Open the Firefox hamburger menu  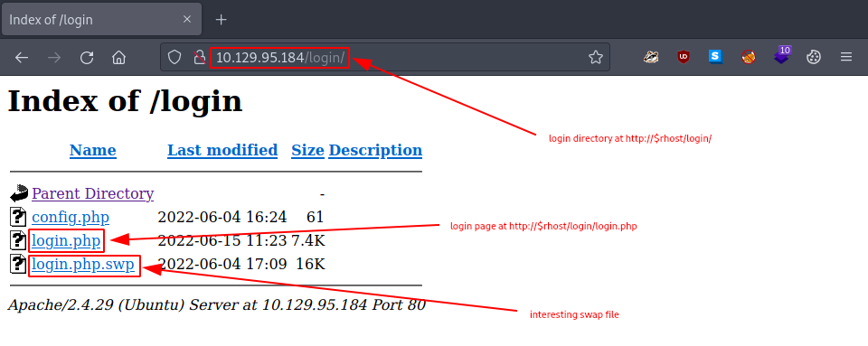point(846,57)
